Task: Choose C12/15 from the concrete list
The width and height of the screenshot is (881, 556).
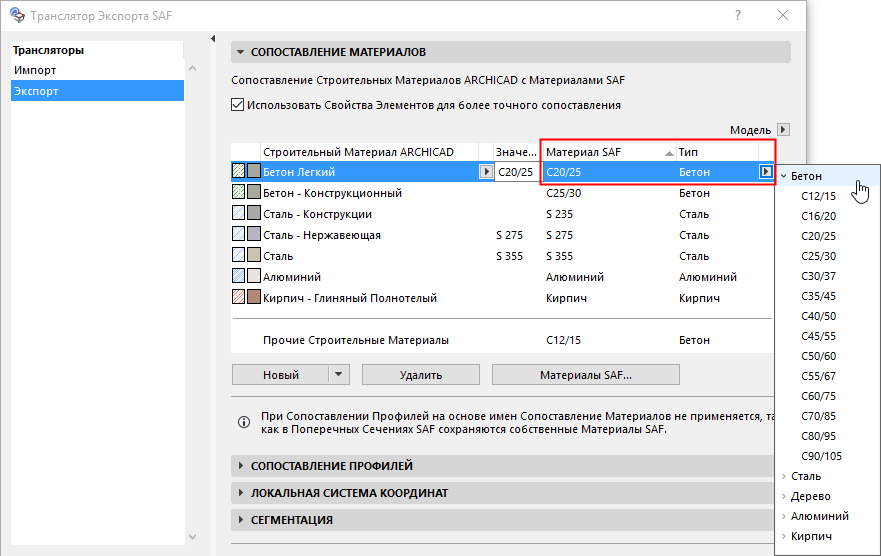Action: pos(818,196)
